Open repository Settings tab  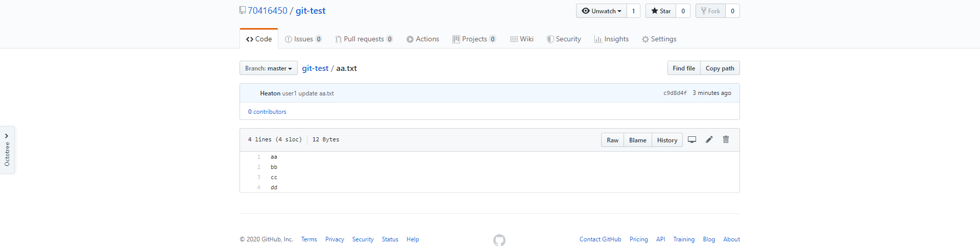coord(659,39)
